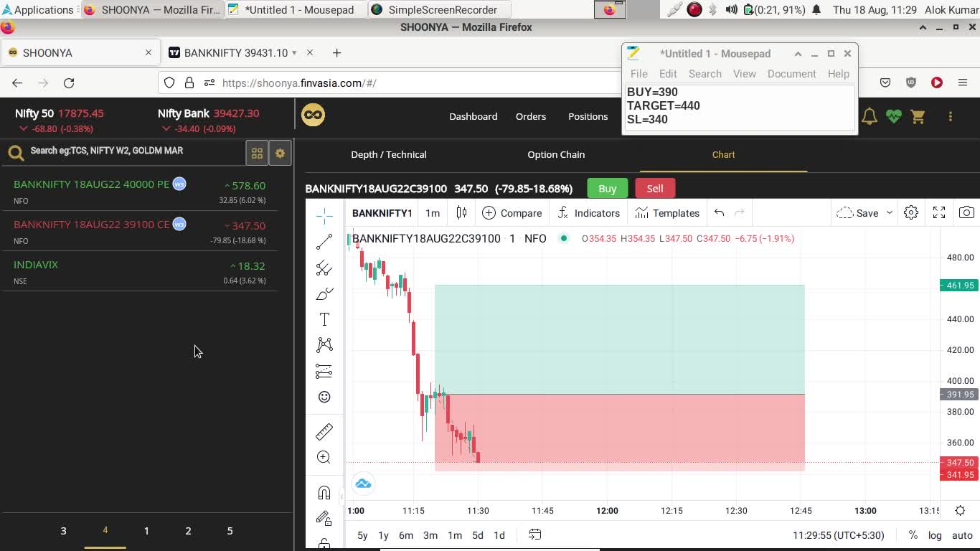Open the Orders page

(531, 116)
